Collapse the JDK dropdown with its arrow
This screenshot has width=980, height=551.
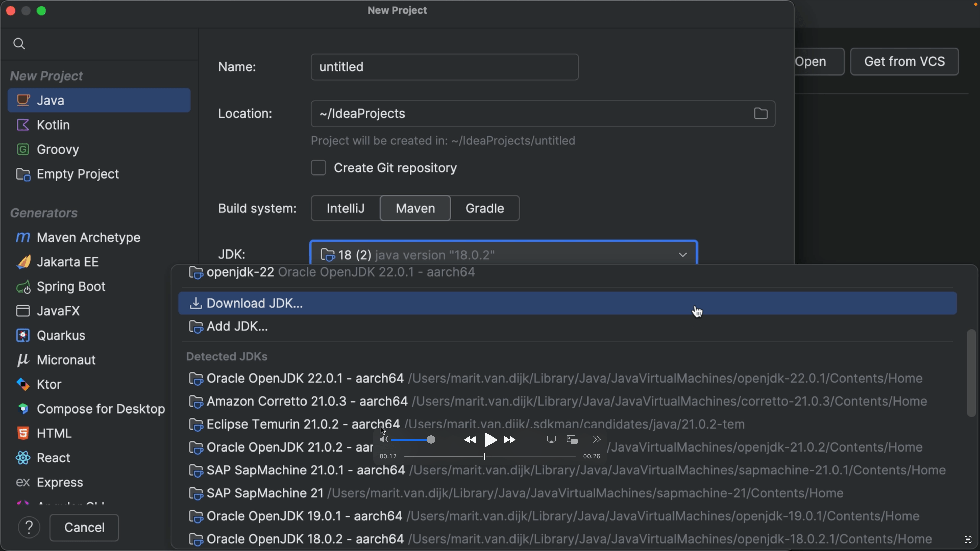point(682,254)
